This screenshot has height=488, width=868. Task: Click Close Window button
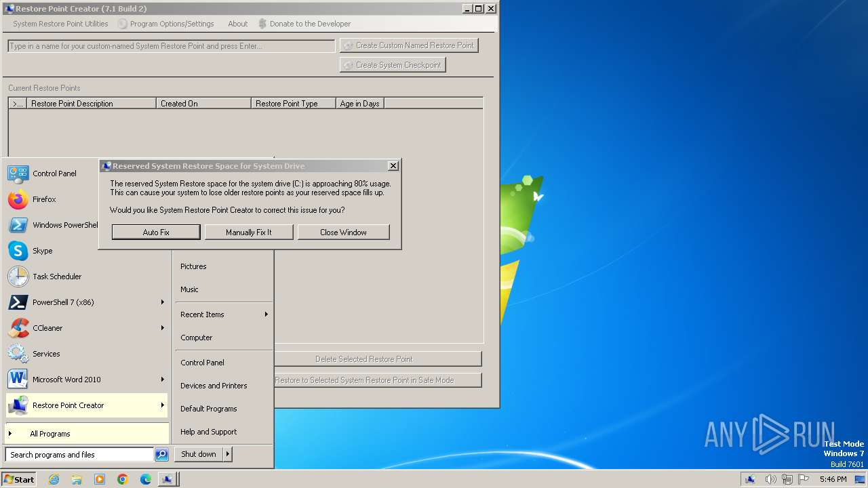343,232
